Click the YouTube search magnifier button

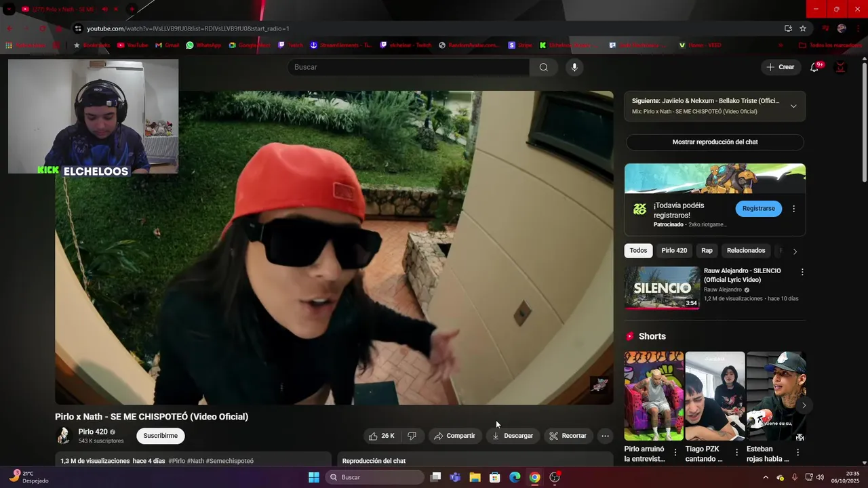[544, 67]
